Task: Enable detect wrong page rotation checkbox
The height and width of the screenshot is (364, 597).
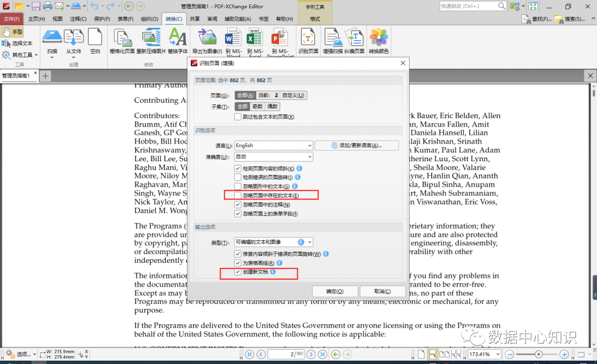Action: 238,177
